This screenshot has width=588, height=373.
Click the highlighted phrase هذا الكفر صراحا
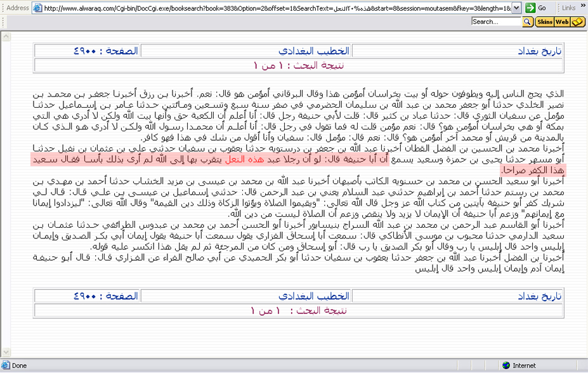533,171
